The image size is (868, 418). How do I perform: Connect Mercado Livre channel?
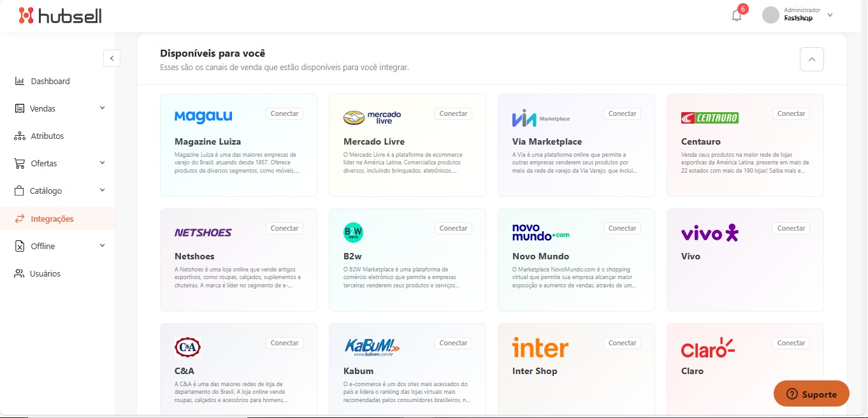pos(453,113)
